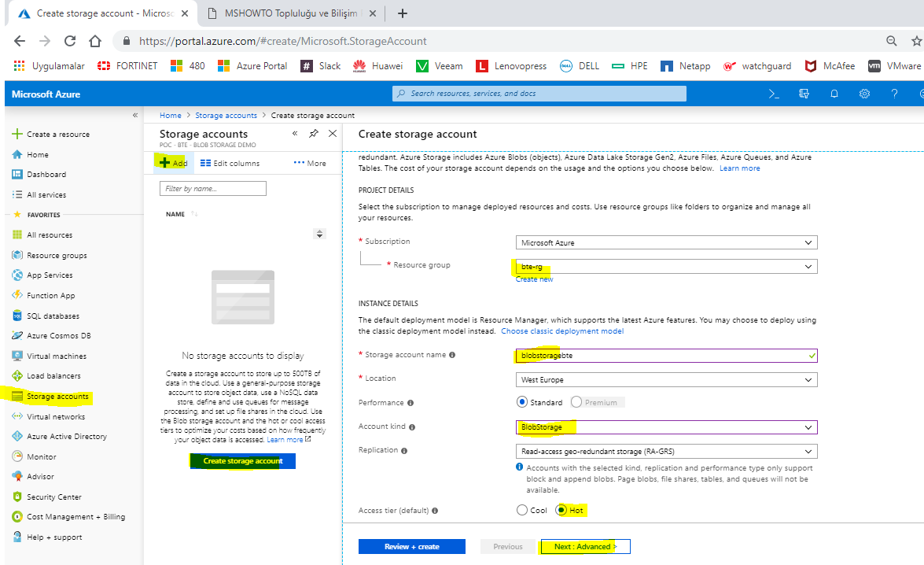Image resolution: width=924 pixels, height=565 pixels.
Task: Click Previous button
Action: (508, 547)
